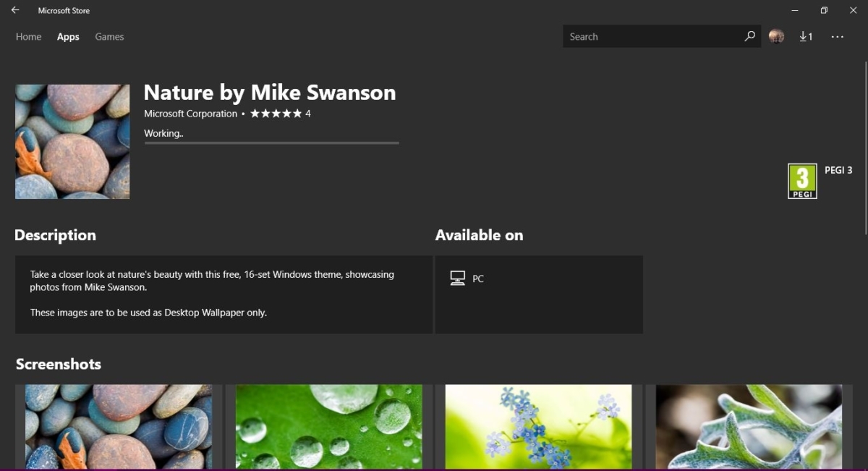Open the See more ellipsis menu
The width and height of the screenshot is (868, 471).
pyautogui.click(x=837, y=36)
